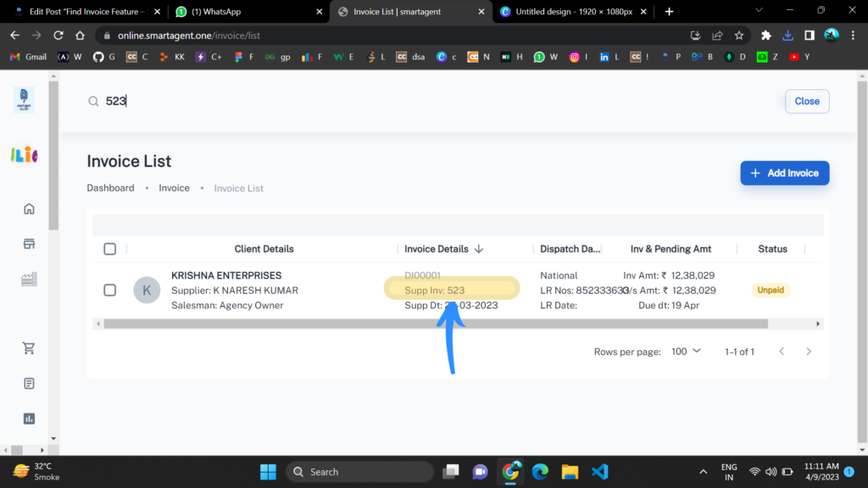Sort by Invoice Details arrow
This screenshot has height=488, width=868.
pos(479,249)
